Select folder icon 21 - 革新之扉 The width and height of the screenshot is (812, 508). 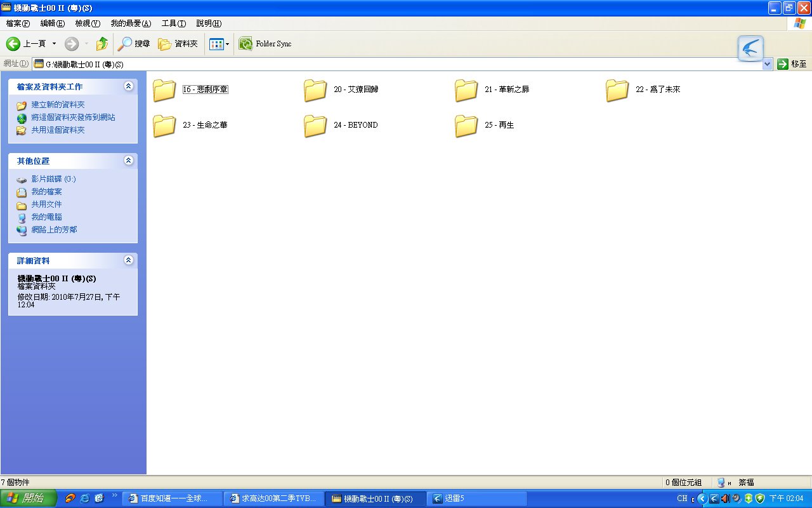(466, 90)
